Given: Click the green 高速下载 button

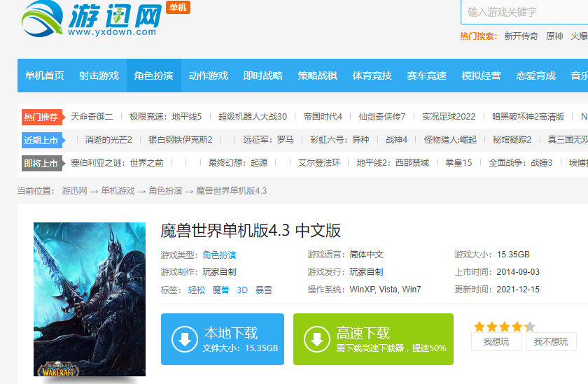Looking at the screenshot, I should click(373, 339).
